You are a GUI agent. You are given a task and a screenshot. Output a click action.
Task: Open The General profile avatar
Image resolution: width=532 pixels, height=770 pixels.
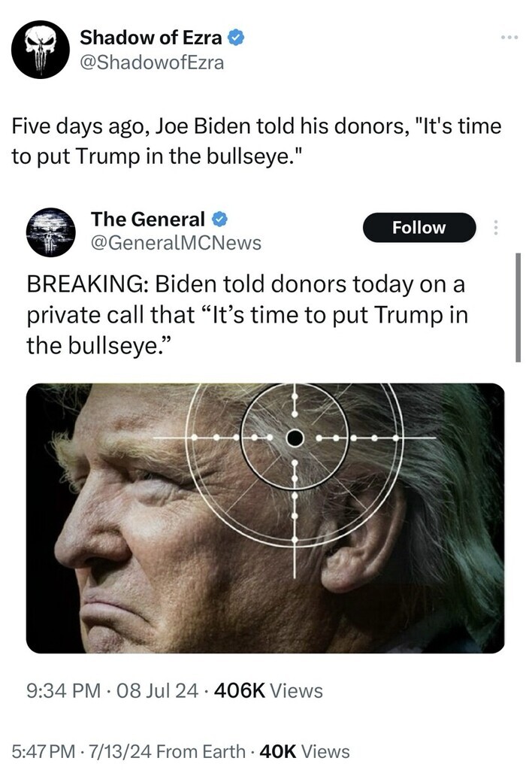coord(50,232)
